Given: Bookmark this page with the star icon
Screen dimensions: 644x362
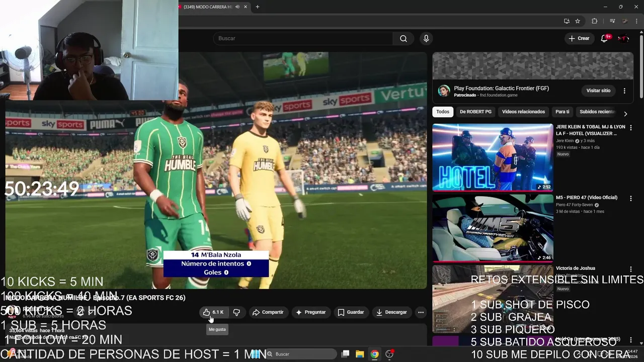Looking at the screenshot, I should pos(578,21).
